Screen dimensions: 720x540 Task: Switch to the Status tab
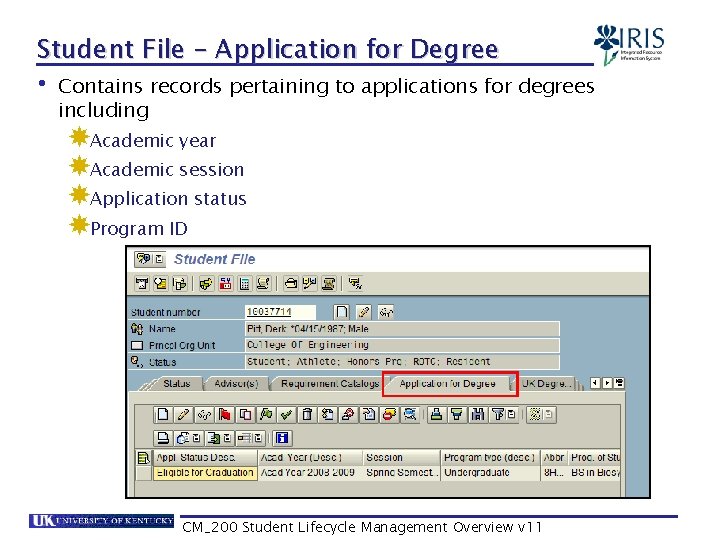tap(176, 383)
